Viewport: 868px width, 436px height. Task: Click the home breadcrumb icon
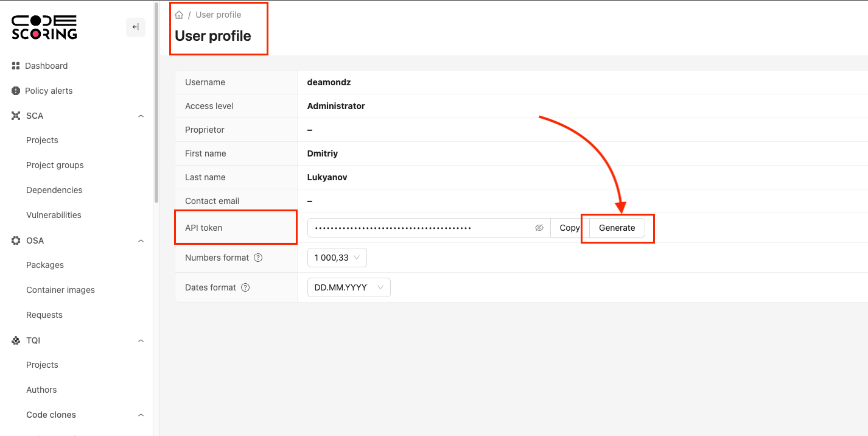pyautogui.click(x=179, y=14)
